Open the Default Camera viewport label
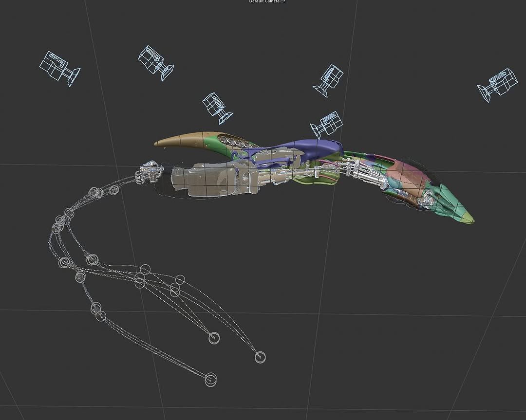Image resolution: width=526 pixels, height=420 pixels. click(x=264, y=1)
